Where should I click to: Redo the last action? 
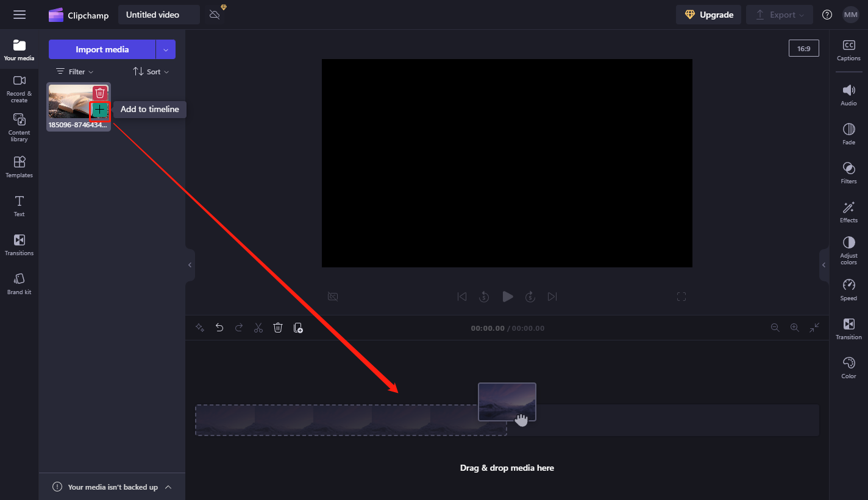coord(239,328)
